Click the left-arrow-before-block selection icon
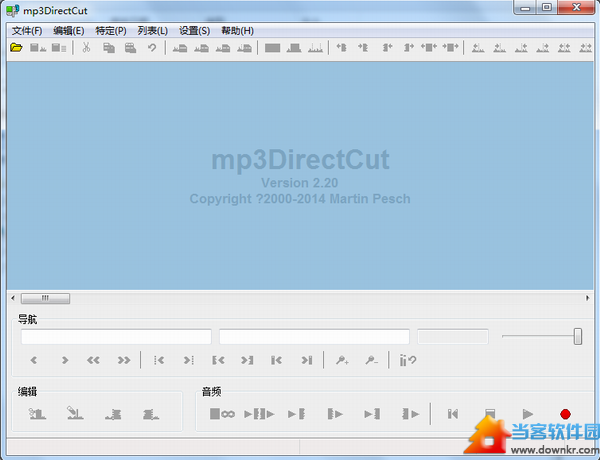The width and height of the screenshot is (600, 460). point(342,47)
